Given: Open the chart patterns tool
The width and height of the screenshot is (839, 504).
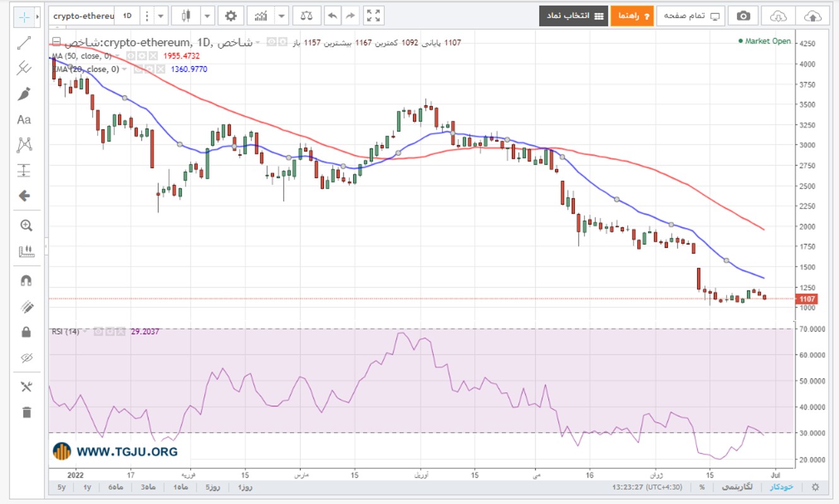Looking at the screenshot, I should click(25, 145).
